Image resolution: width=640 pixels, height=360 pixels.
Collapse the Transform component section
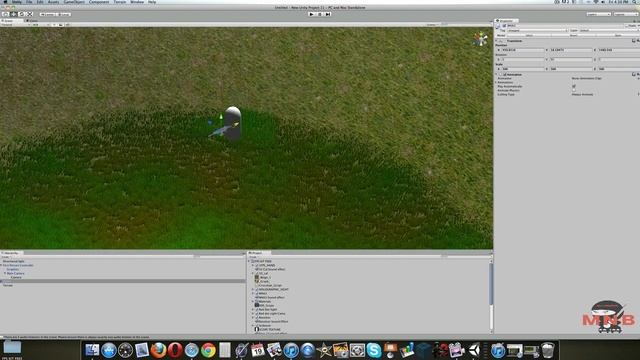[497, 41]
